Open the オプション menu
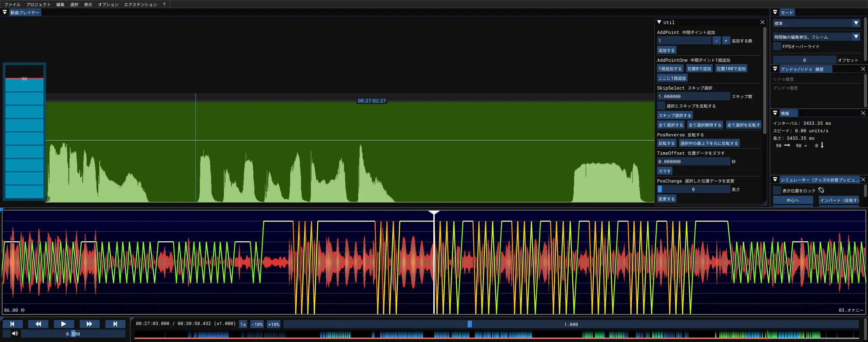The width and height of the screenshot is (868, 342). click(108, 4)
